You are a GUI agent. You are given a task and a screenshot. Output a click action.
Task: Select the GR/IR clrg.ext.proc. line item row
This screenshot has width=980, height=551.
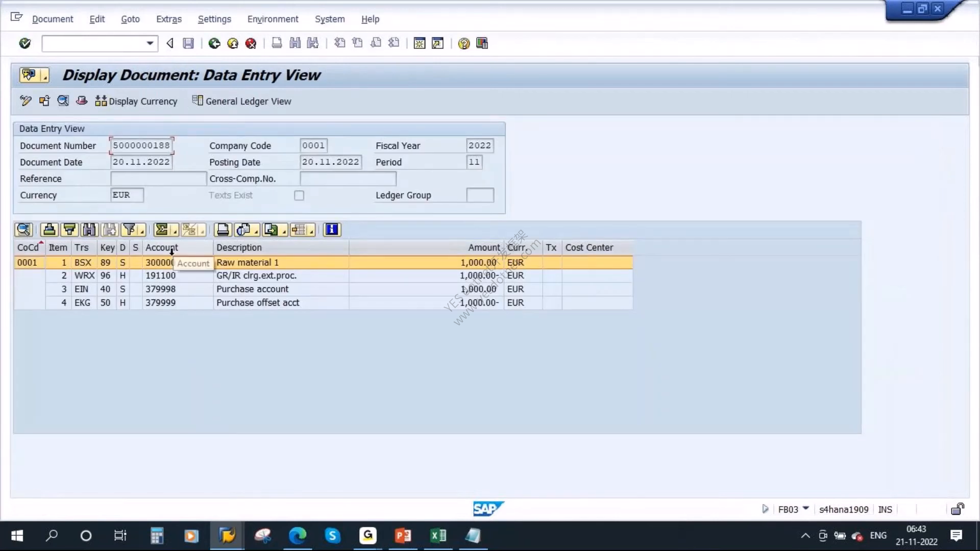point(324,275)
